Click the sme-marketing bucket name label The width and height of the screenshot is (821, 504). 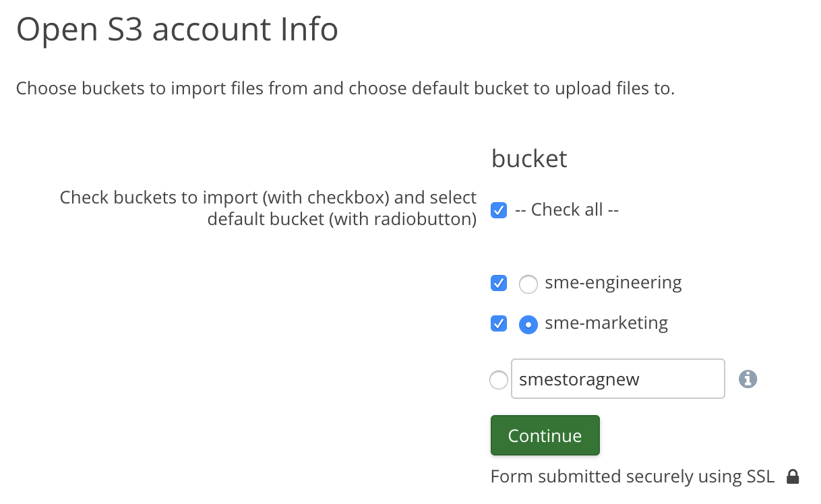point(606,323)
